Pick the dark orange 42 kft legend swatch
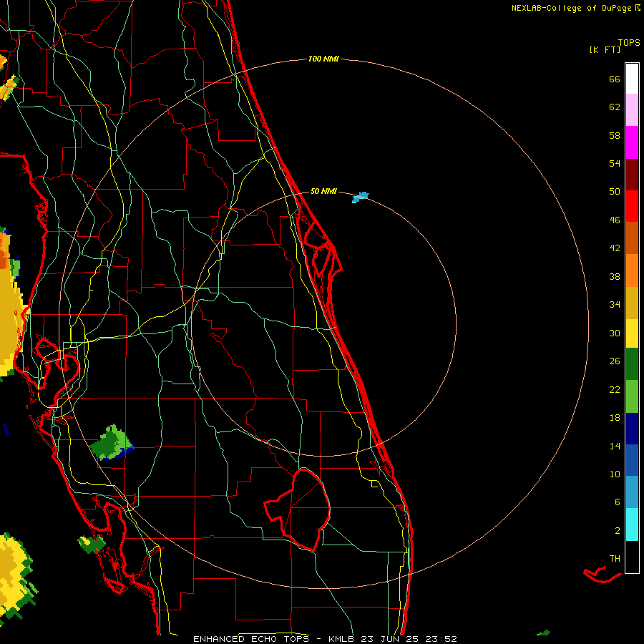Image resolution: width=644 pixels, height=644 pixels. tap(632, 238)
